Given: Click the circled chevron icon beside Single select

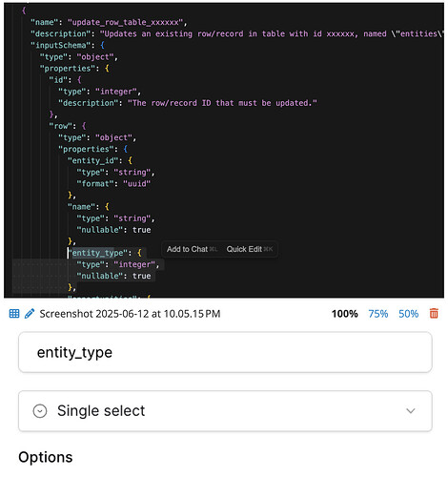Looking at the screenshot, I should pyautogui.click(x=40, y=411).
